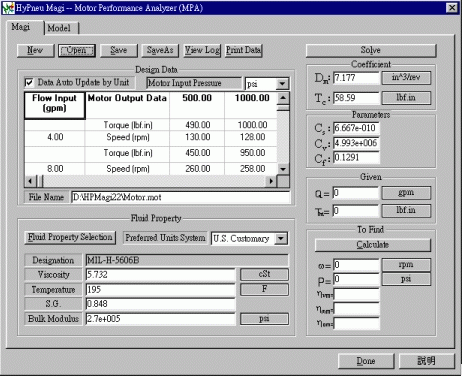Click the ω speed result field

point(356,265)
